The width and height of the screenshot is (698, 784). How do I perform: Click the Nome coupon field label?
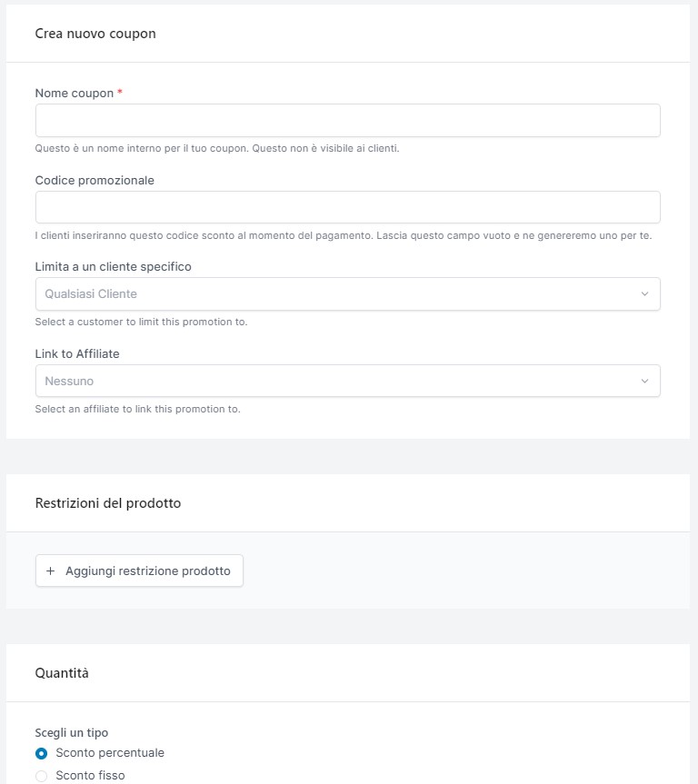pyautogui.click(x=75, y=94)
